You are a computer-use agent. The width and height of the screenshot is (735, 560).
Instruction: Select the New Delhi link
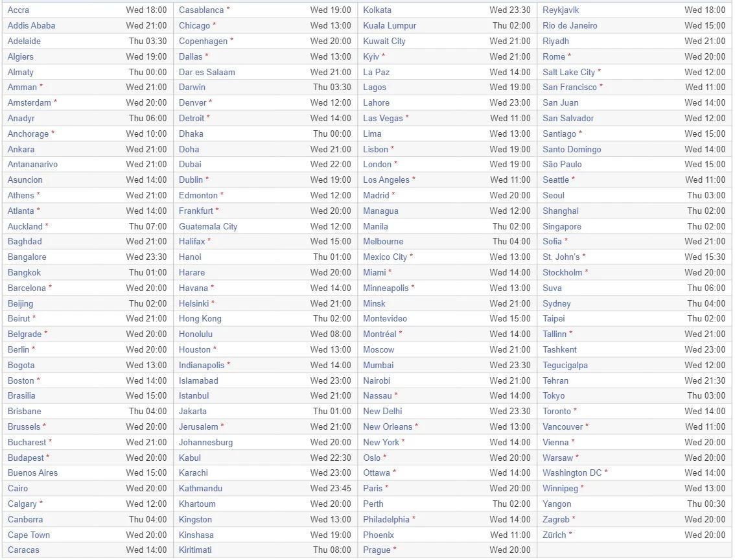[x=382, y=411]
